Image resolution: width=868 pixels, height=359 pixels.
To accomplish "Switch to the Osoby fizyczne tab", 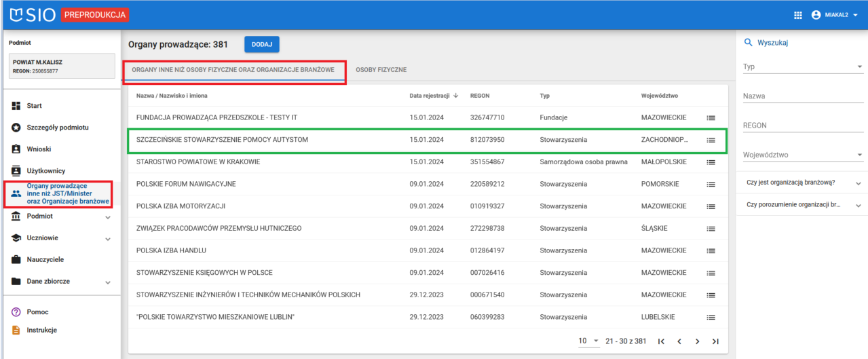I will pyautogui.click(x=381, y=70).
